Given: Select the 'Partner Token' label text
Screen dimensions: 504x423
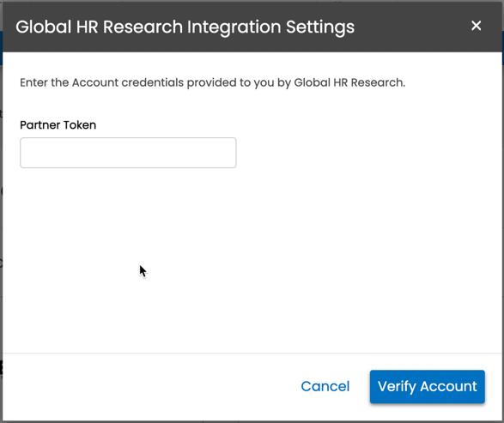Looking at the screenshot, I should (x=58, y=125).
